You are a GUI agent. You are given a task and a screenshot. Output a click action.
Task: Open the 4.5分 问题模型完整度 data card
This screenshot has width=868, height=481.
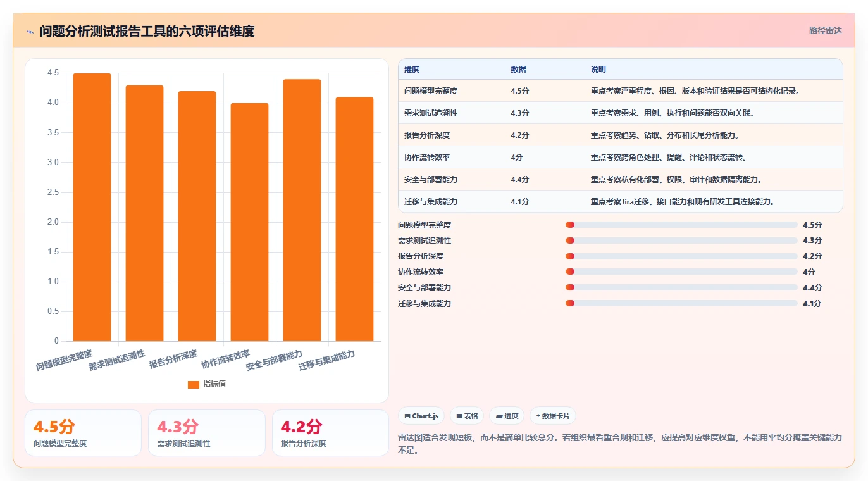83,433
